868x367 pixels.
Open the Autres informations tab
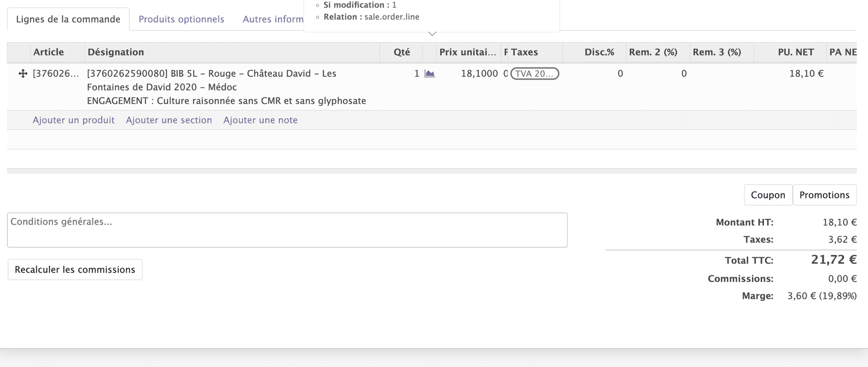273,19
